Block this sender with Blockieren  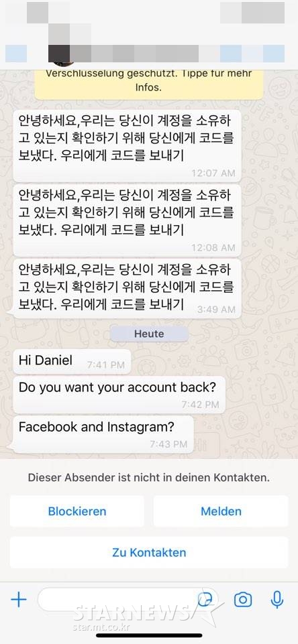pyautogui.click(x=77, y=511)
